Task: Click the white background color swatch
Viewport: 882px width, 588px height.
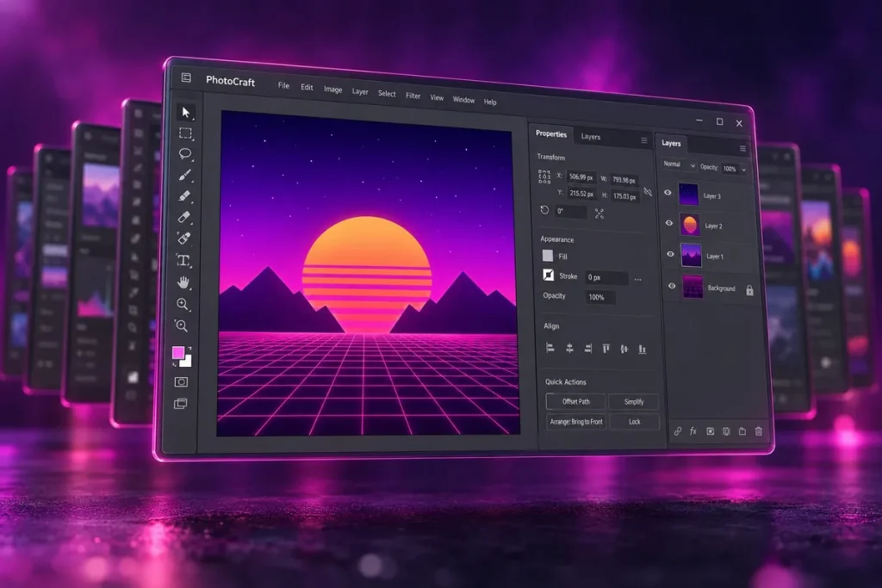Action: [x=186, y=362]
